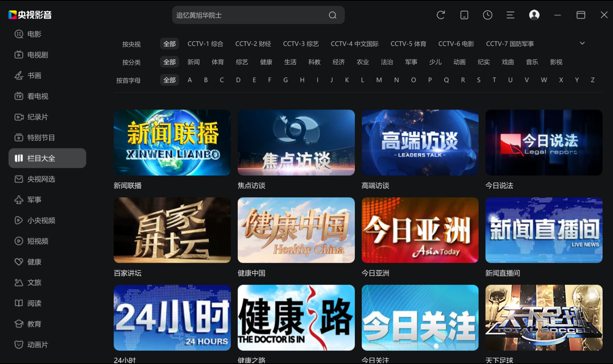
Task: Filter category by 新闻
Action: (194, 62)
